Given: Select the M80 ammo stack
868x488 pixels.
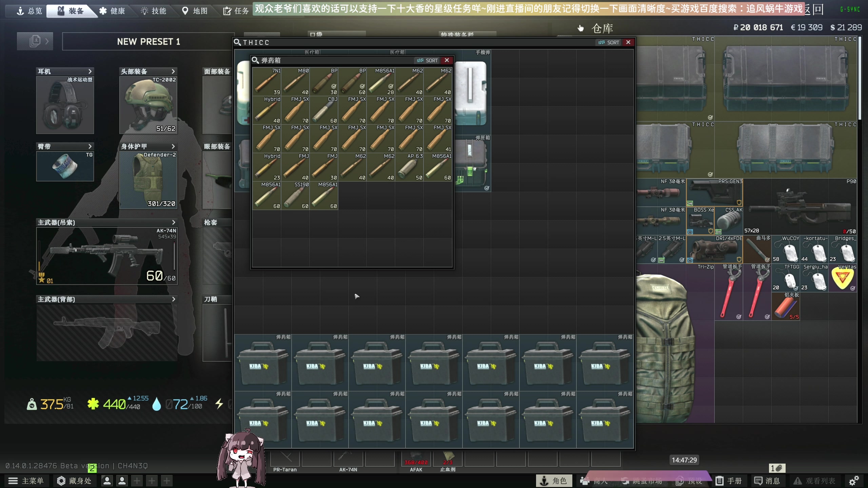Looking at the screenshot, I should coord(295,82).
